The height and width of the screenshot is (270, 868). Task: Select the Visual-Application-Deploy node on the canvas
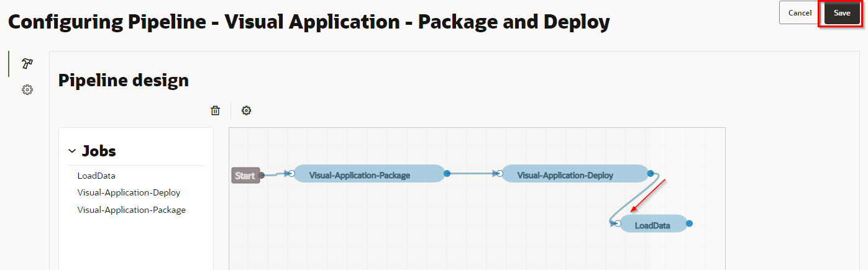tap(565, 175)
